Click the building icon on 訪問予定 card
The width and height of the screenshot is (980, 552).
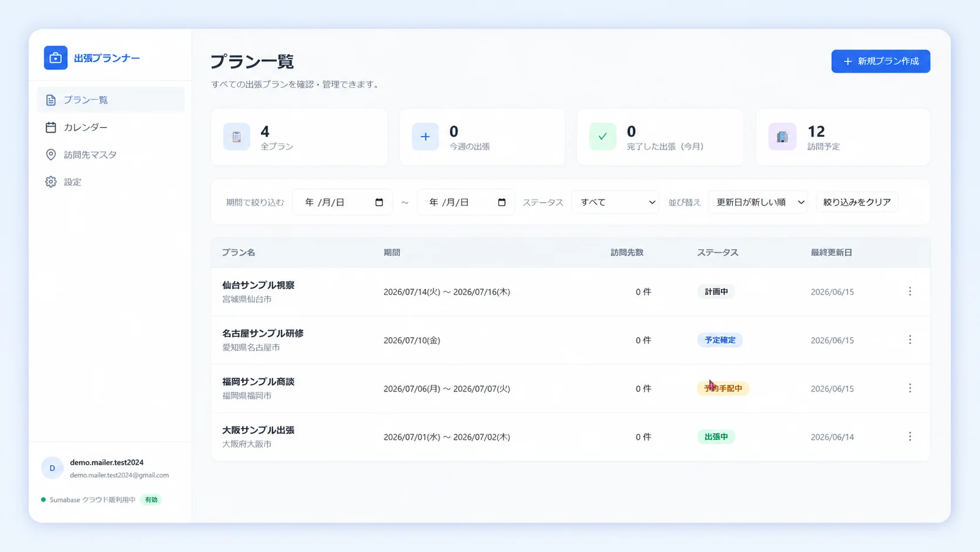pyautogui.click(x=782, y=137)
